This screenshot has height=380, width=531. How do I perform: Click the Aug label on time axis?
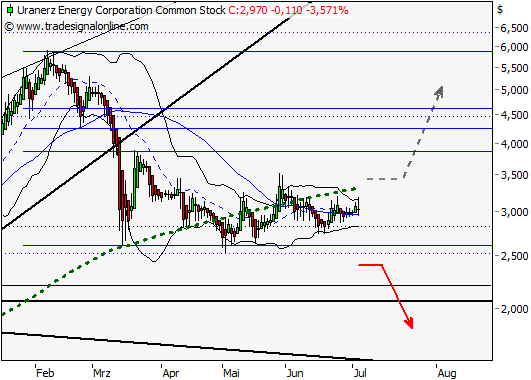coord(447,373)
